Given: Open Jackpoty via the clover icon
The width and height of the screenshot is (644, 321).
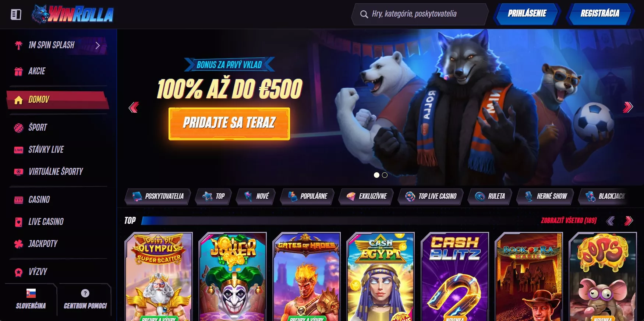Looking at the screenshot, I should coord(18,244).
